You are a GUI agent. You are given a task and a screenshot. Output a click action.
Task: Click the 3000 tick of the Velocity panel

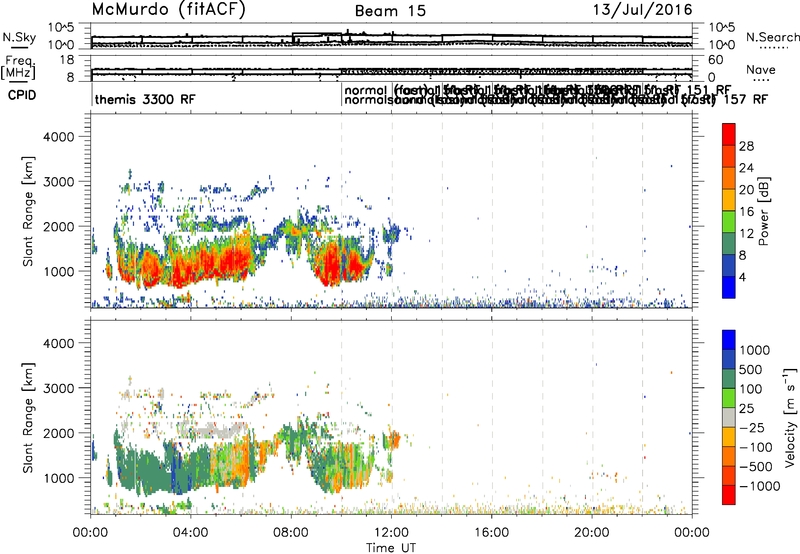(58, 388)
